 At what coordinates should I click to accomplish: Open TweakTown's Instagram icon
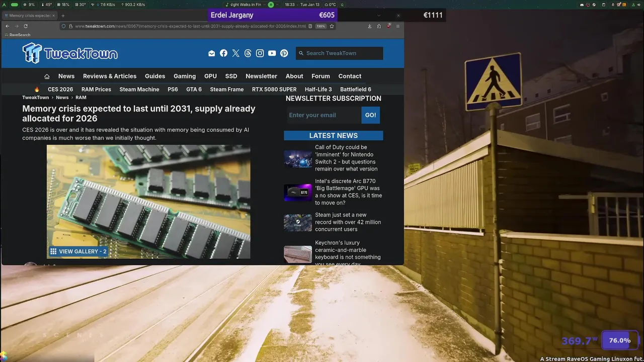point(260,53)
